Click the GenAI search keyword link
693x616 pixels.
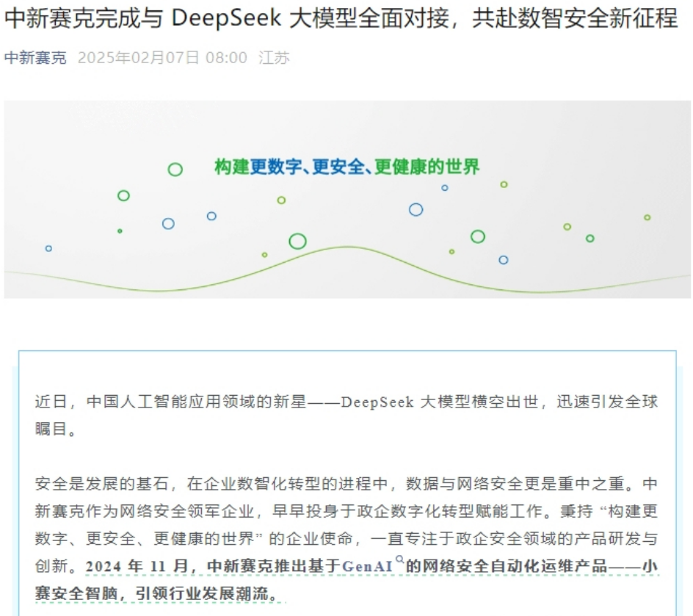pos(367,566)
